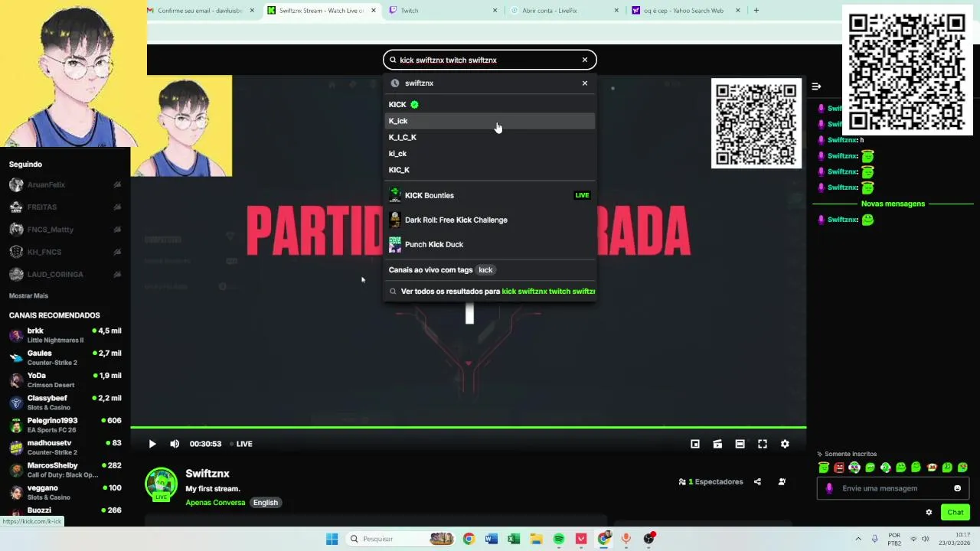This screenshot has width=980, height=551.
Task: Remove swiftznx from recent searches
Action: (x=585, y=83)
